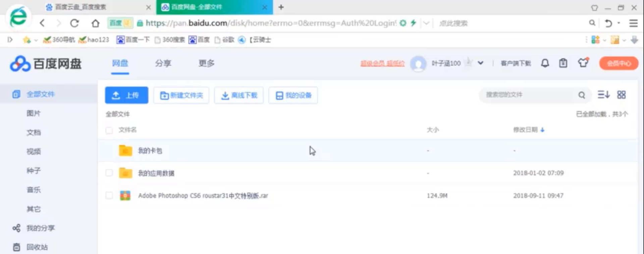The image size is (644, 254).
Task: Click the shirt skin icon in header
Action: coord(583,63)
